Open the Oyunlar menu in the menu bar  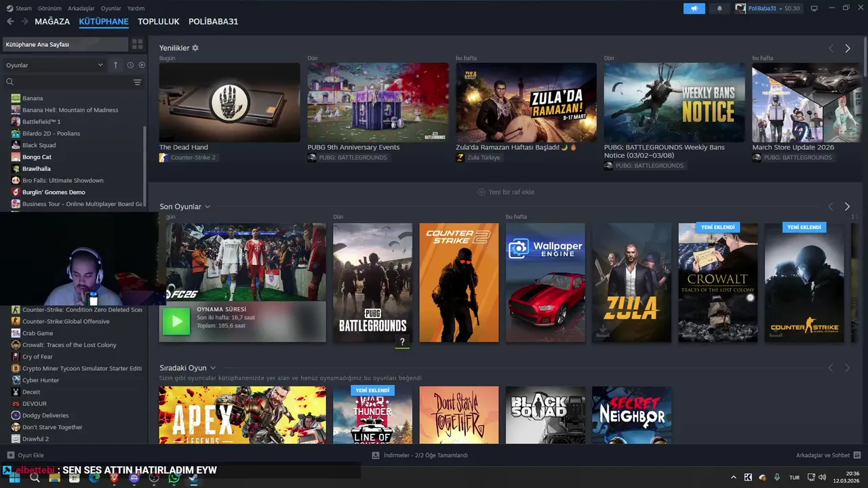click(x=111, y=8)
